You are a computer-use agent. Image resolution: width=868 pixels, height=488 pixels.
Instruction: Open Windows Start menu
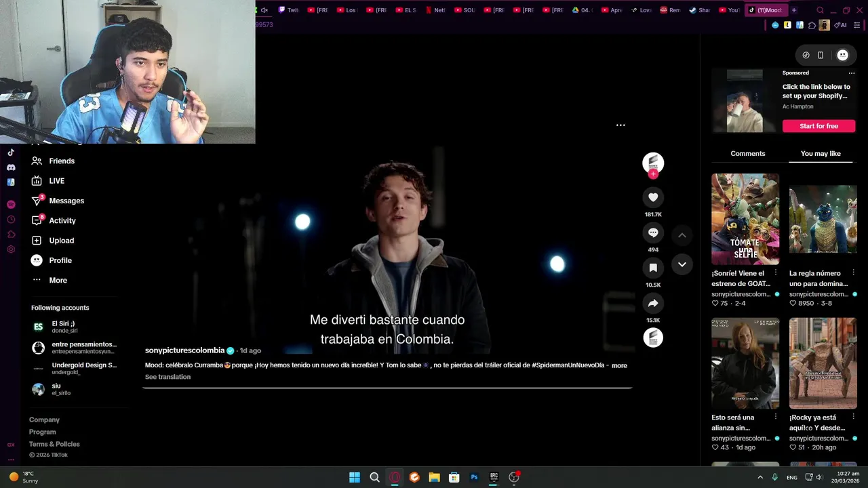pos(355,477)
